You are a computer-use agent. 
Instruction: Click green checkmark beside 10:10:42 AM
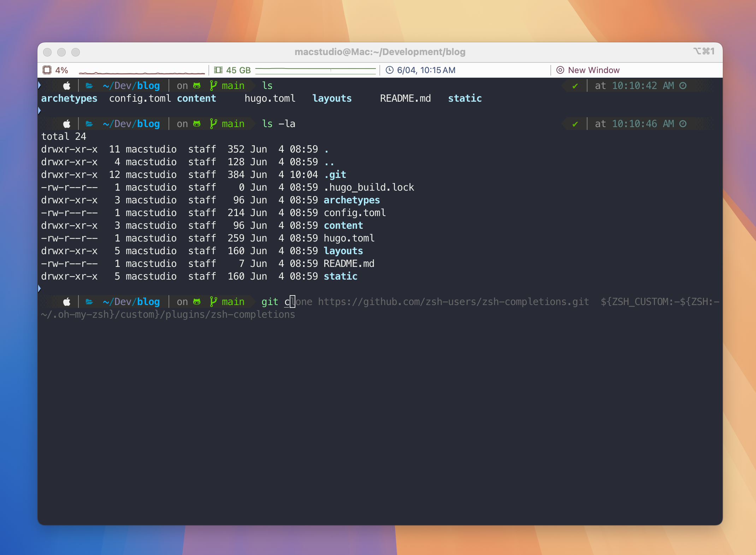point(575,86)
